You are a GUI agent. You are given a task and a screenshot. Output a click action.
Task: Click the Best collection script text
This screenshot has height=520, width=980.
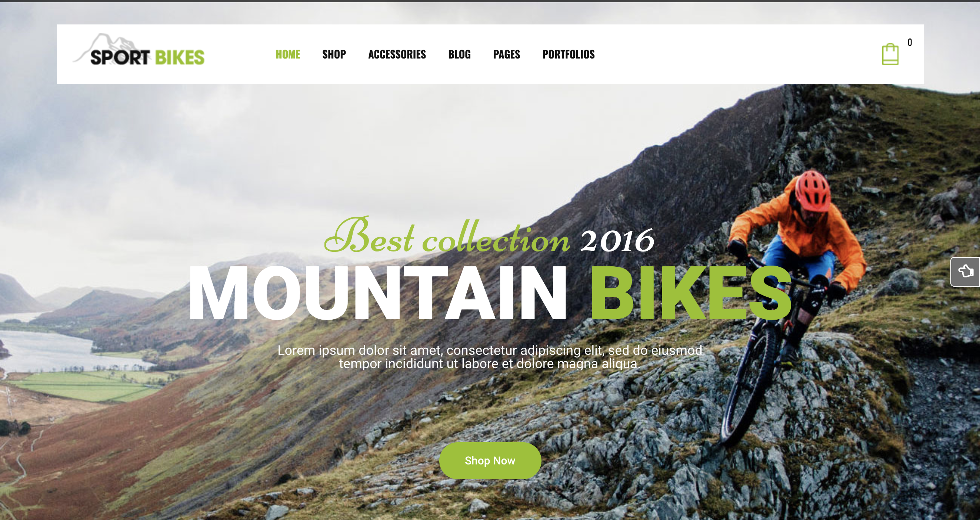(447, 236)
